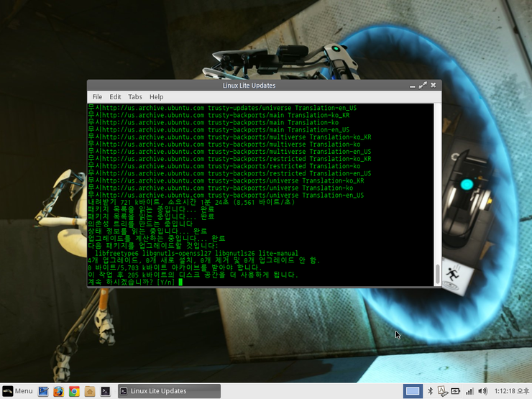The image size is (532, 399).
Task: Open the network signal tray icon
Action: tap(469, 391)
